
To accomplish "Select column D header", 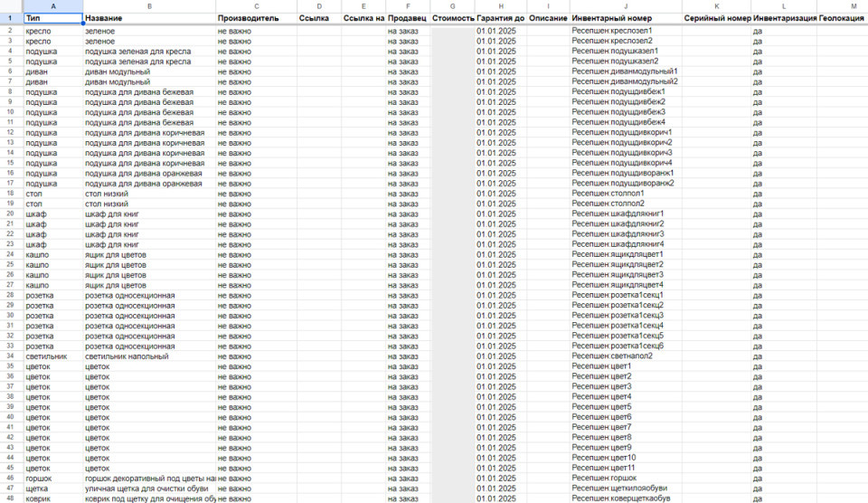I will click(319, 6).
